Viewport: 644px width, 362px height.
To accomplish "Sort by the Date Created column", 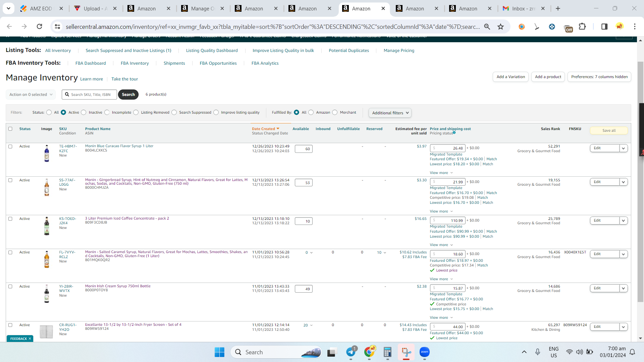I will point(265,129).
